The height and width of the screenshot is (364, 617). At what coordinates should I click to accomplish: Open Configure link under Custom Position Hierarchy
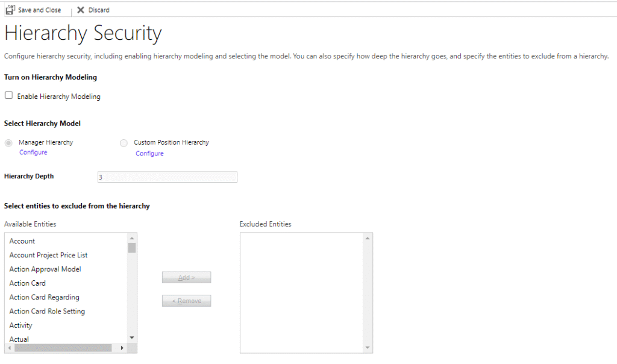pos(149,154)
